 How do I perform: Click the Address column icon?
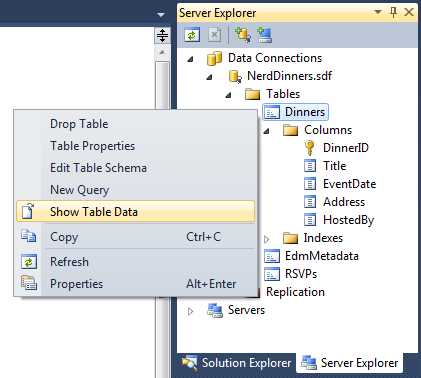310,202
